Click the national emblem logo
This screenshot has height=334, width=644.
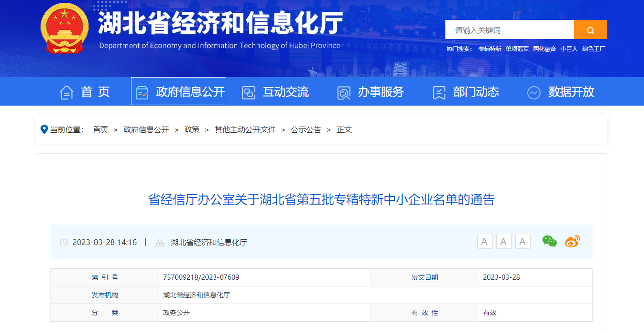point(65,29)
